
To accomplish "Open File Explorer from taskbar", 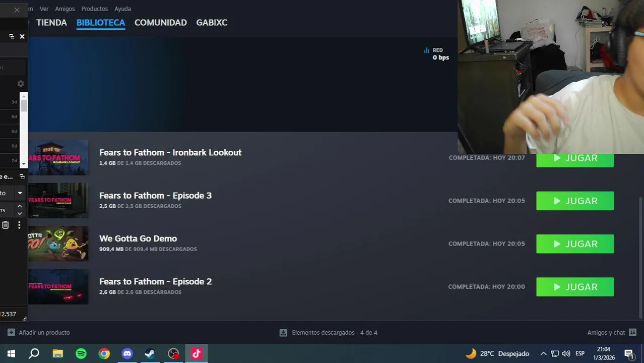I will pyautogui.click(x=57, y=353).
